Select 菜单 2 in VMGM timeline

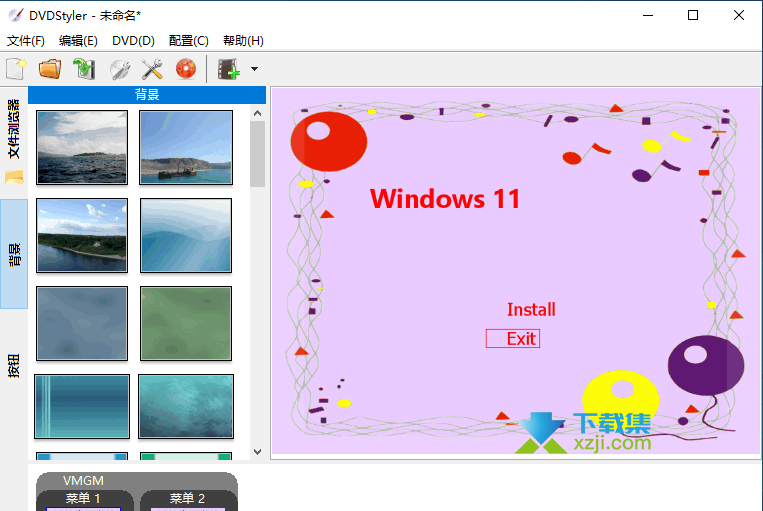[x=187, y=498]
